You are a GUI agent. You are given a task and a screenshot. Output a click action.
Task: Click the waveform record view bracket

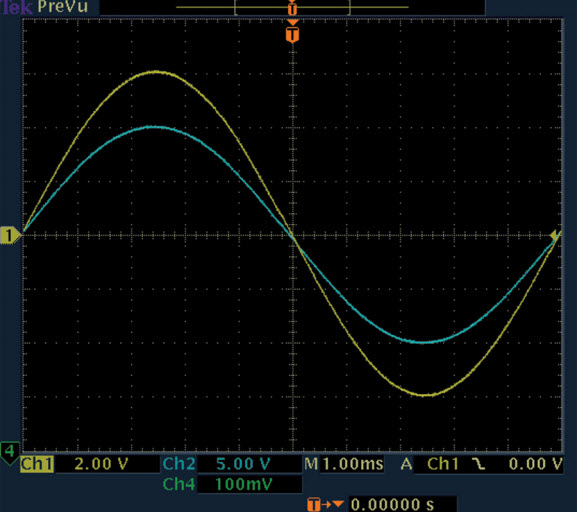(x=292, y=8)
